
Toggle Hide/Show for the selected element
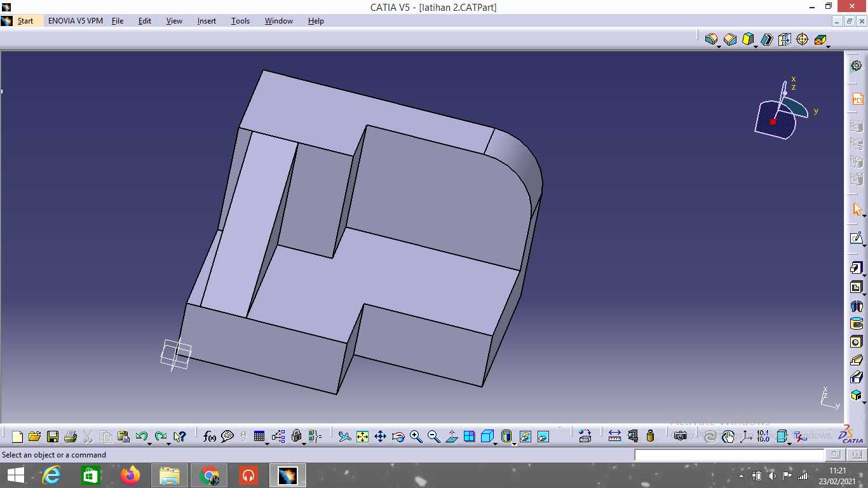point(526,437)
